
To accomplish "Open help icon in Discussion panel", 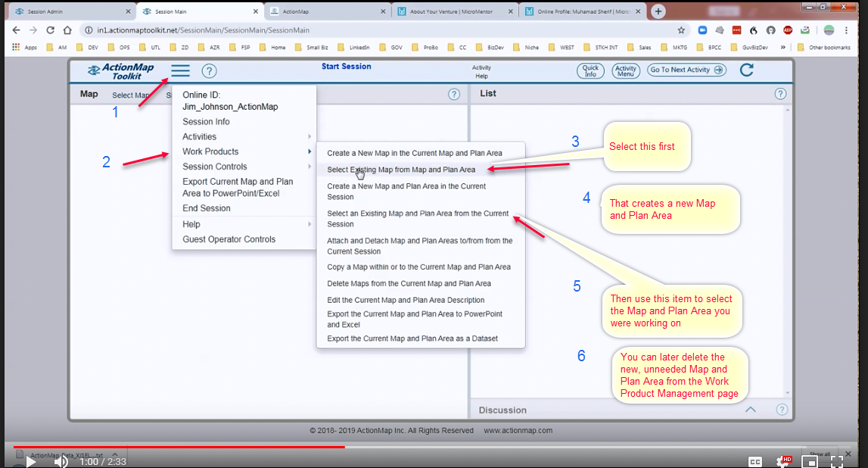I will click(781, 410).
